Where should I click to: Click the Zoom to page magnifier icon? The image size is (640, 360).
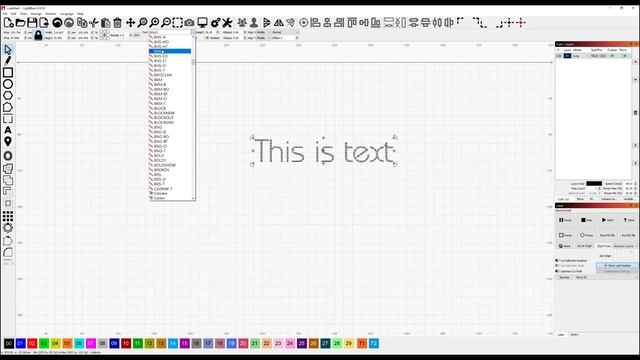coord(142,23)
